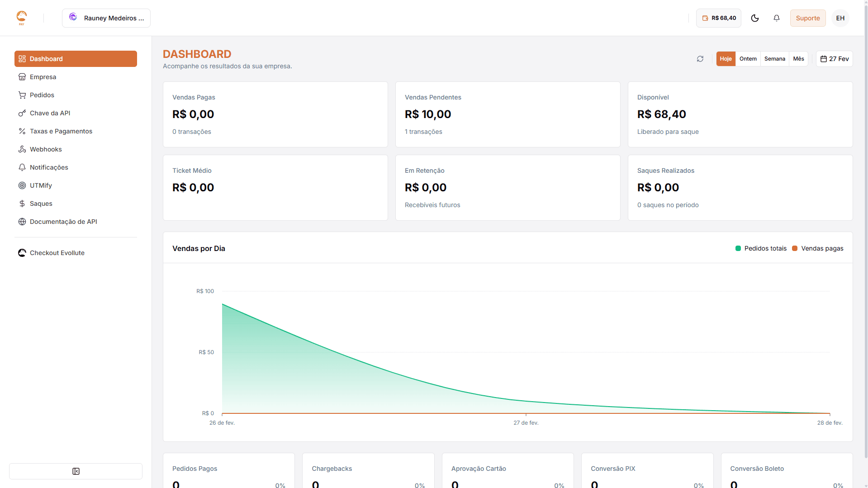Navigate to Webhooks
The width and height of the screenshot is (868, 488).
[x=76, y=149]
